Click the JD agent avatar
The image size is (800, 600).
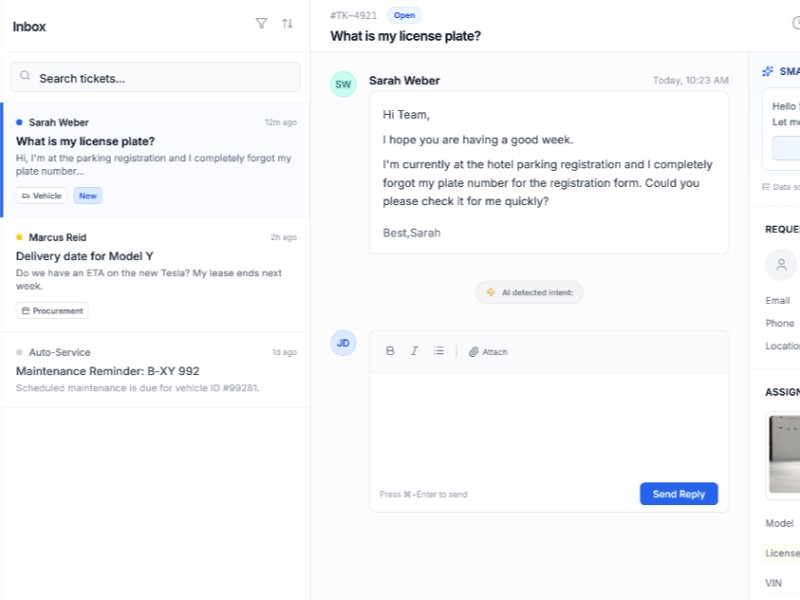(x=343, y=343)
